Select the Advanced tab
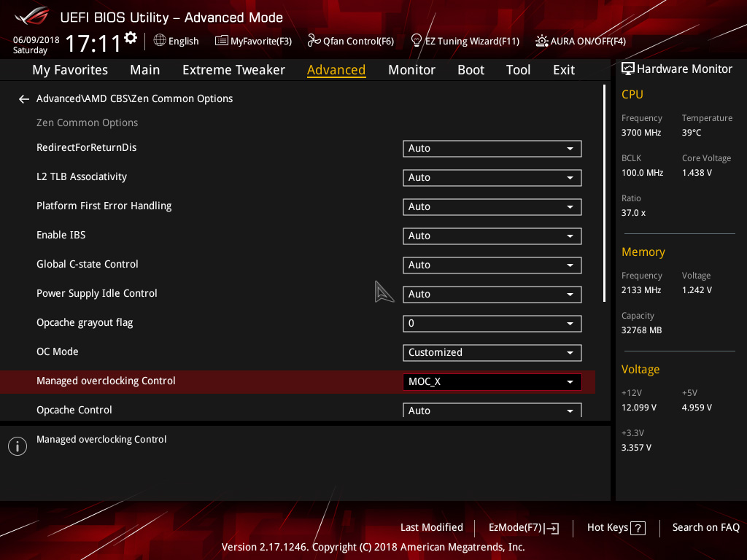 pyautogui.click(x=336, y=70)
